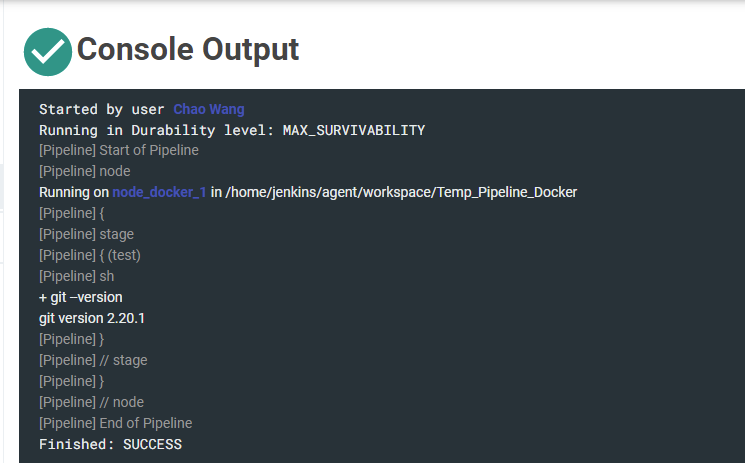Click the [Pipeline] { (test) line
Image resolution: width=745 pixels, height=463 pixels.
[x=90, y=255]
